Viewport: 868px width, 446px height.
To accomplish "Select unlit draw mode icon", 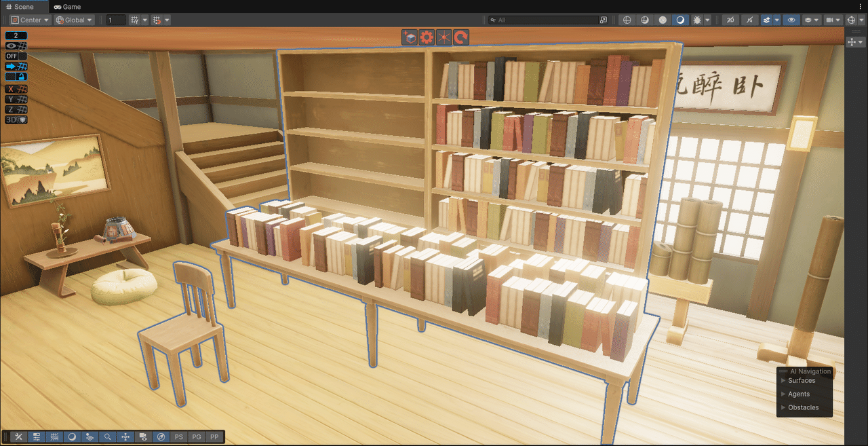I will tap(663, 20).
